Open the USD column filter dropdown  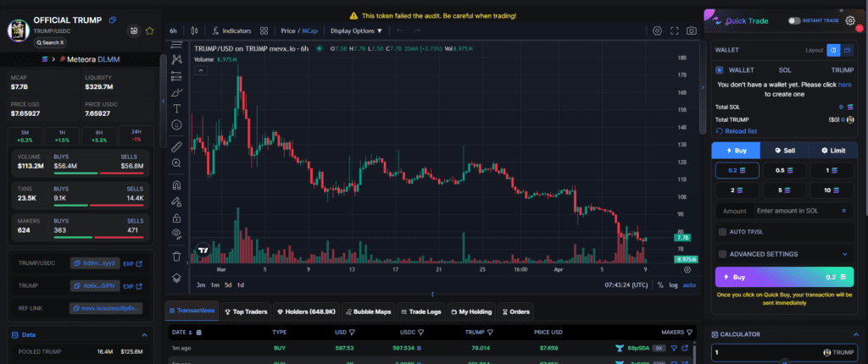352,333
